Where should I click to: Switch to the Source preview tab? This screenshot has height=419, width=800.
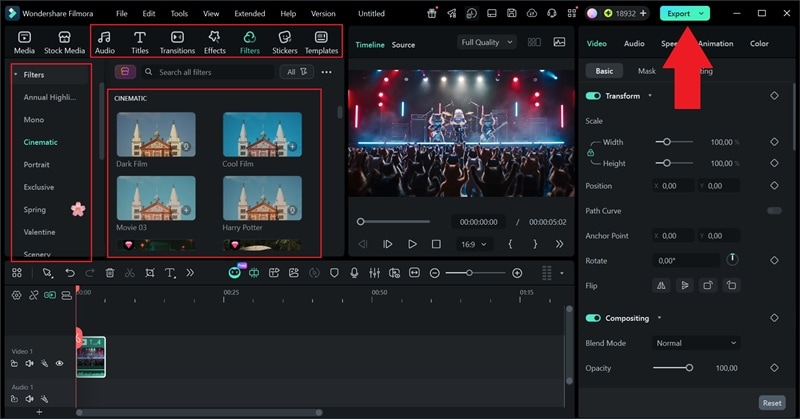(403, 45)
